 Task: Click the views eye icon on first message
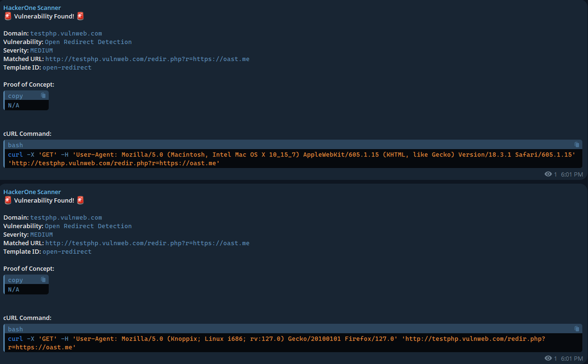tap(548, 174)
